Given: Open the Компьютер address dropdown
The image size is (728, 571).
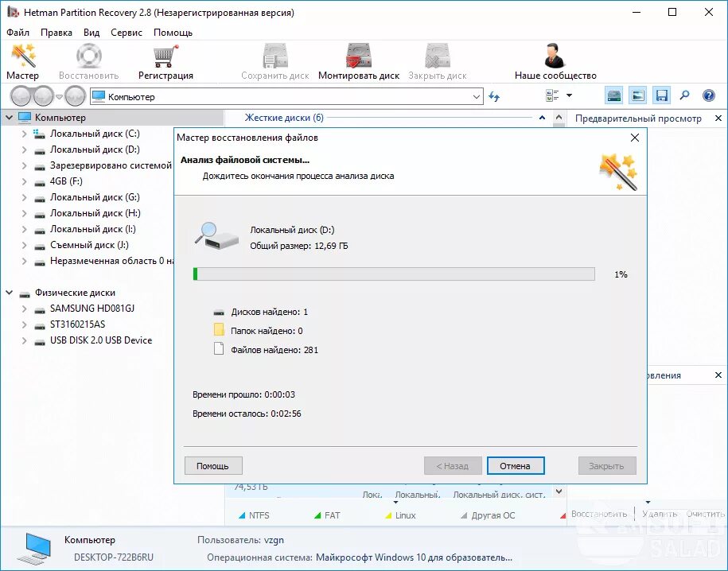Looking at the screenshot, I should [476, 96].
